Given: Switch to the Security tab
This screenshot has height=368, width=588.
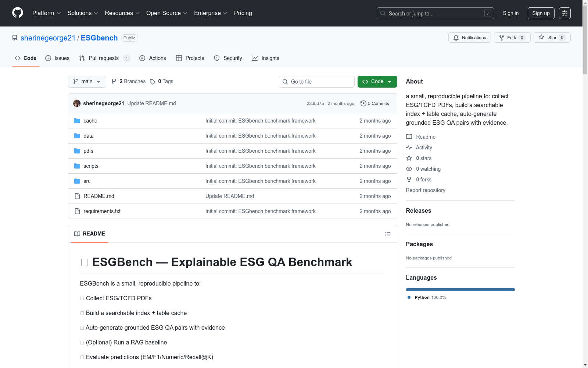Looking at the screenshot, I should pyautogui.click(x=228, y=58).
